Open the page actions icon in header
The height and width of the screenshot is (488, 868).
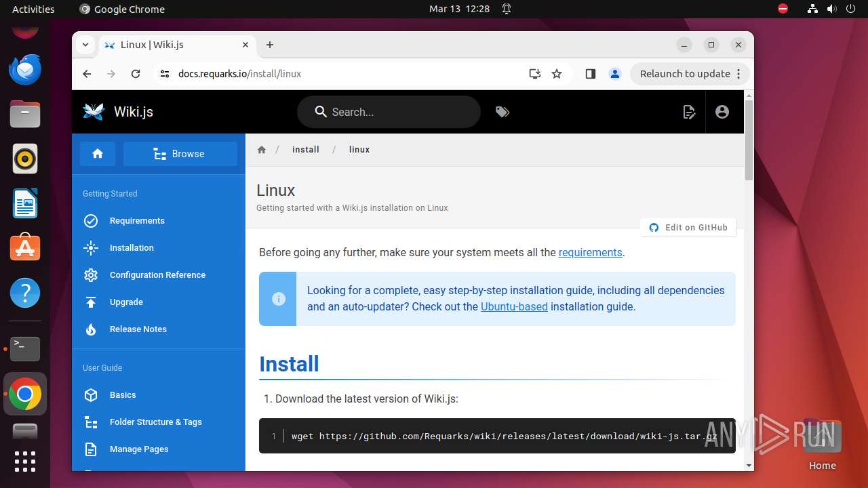pyautogui.click(x=689, y=112)
